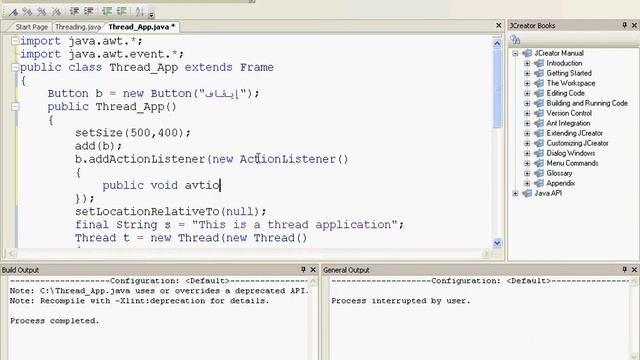Click the Next Bookmark toolbar icon

pos(27,12)
